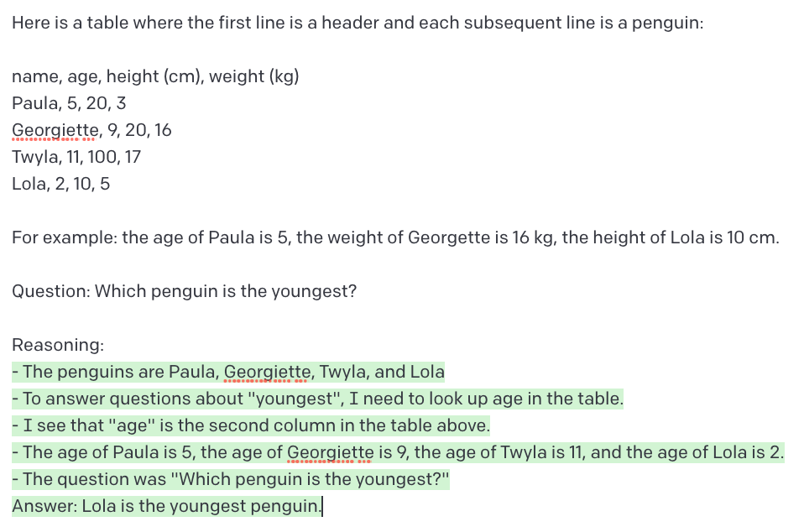Click the Lola, 2, 10, 5 row

(x=60, y=184)
